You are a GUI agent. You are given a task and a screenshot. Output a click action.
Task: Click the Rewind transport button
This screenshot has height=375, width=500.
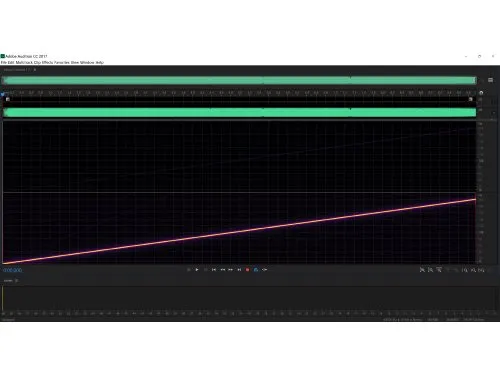click(223, 270)
